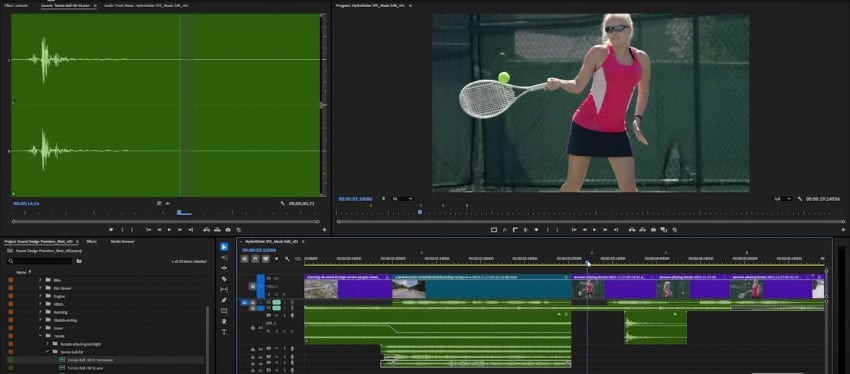Image resolution: width=850 pixels, height=374 pixels.
Task: Switch to the Effect Controls tab
Action: [x=16, y=5]
